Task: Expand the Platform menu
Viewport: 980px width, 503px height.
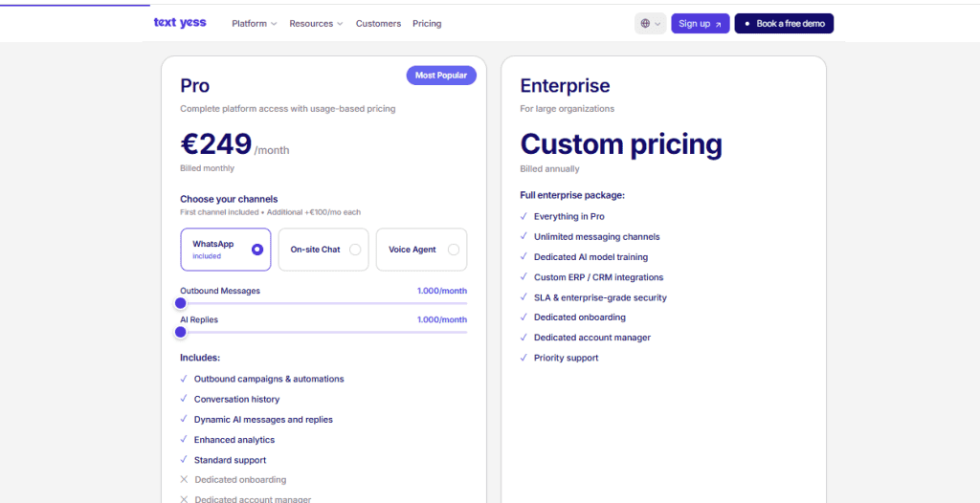Action: [254, 24]
